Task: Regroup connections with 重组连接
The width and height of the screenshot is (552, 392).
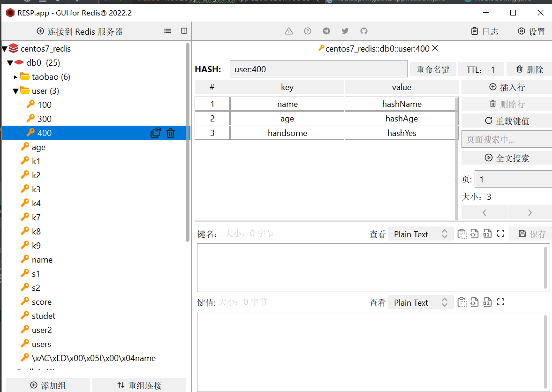Action: 139,385
